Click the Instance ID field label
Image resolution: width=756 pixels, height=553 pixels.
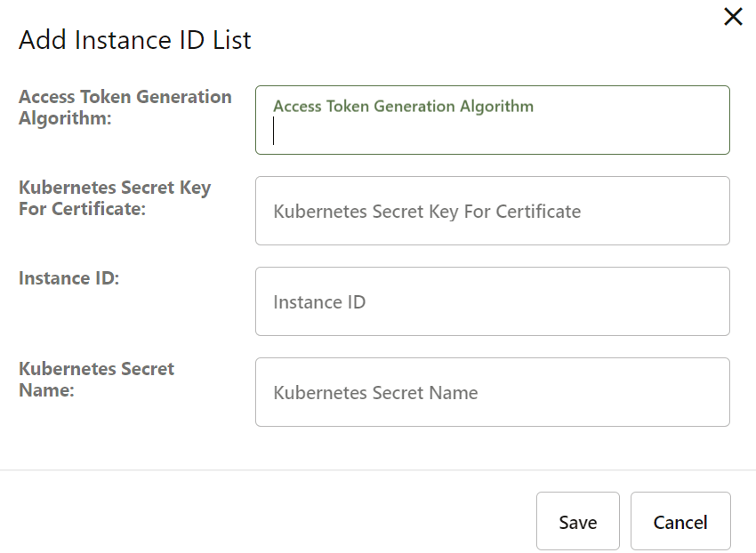[68, 277]
